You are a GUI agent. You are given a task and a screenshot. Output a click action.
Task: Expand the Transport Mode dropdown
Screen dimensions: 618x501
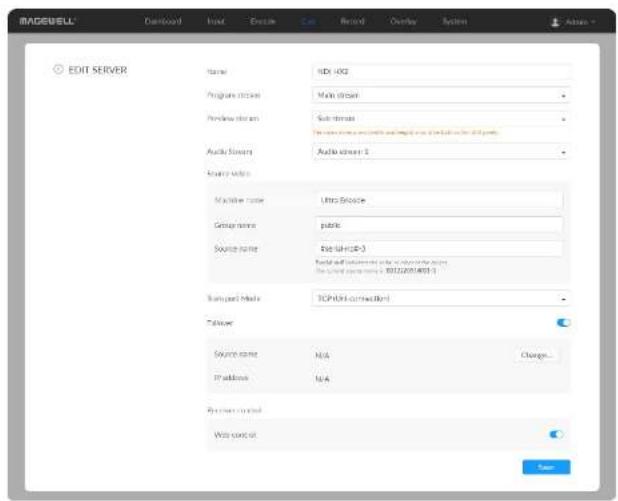coord(441,299)
